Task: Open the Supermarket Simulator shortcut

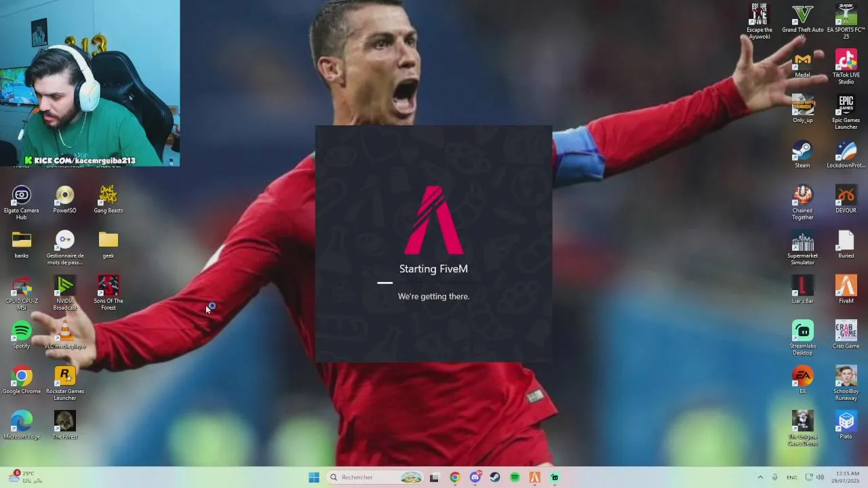Action: click(x=802, y=247)
